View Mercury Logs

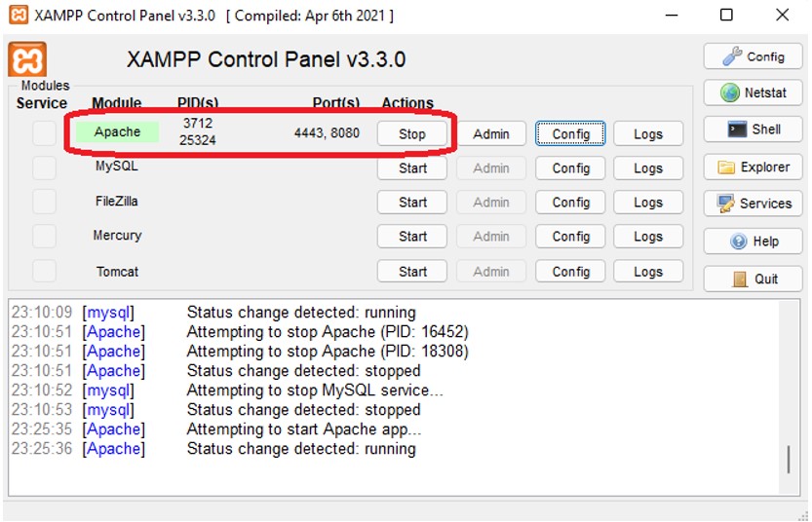(x=648, y=237)
